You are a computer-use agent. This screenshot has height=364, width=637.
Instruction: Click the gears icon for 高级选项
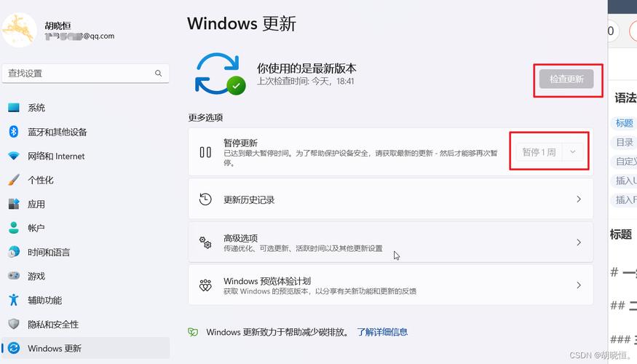tap(205, 242)
